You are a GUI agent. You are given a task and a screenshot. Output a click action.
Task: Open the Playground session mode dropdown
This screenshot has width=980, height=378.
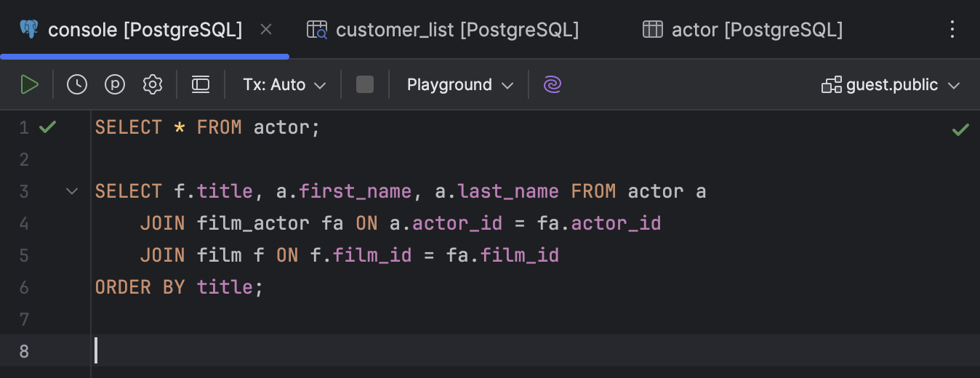coord(459,85)
